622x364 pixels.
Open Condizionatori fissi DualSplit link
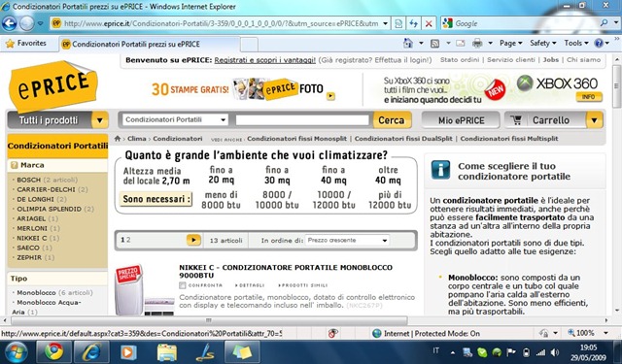click(x=403, y=139)
